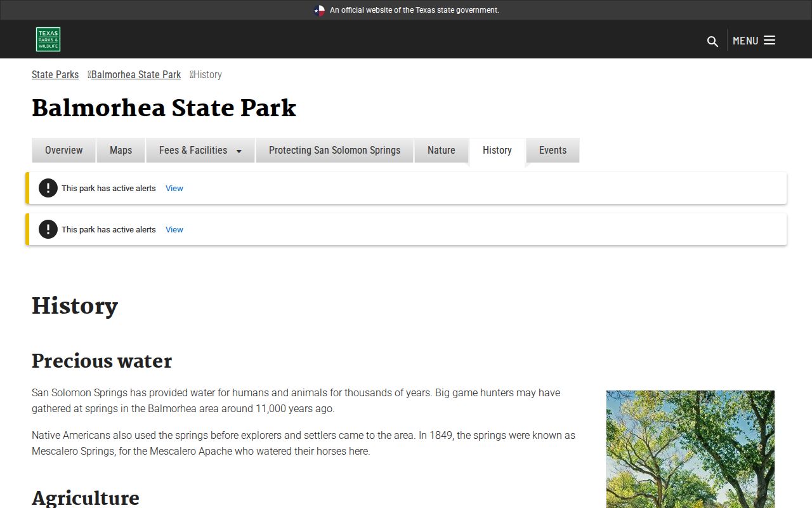
Task: Click the official Texas government website notice
Action: (x=414, y=10)
